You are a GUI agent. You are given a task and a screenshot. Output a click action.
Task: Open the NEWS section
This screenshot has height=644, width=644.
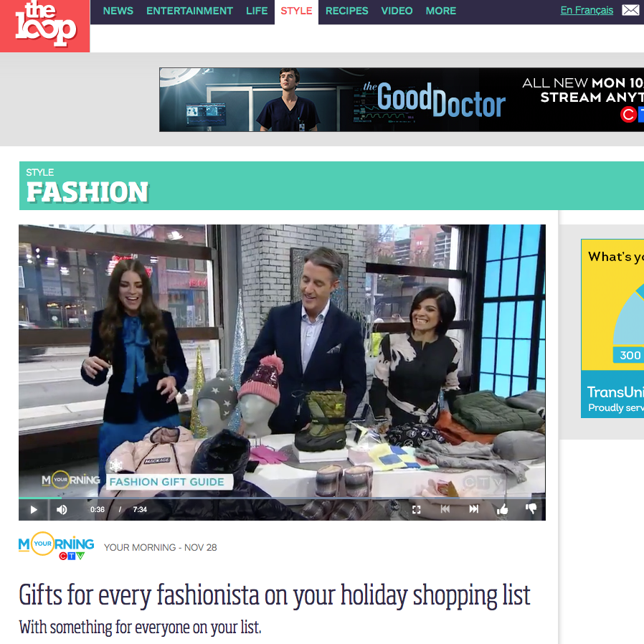click(x=118, y=11)
